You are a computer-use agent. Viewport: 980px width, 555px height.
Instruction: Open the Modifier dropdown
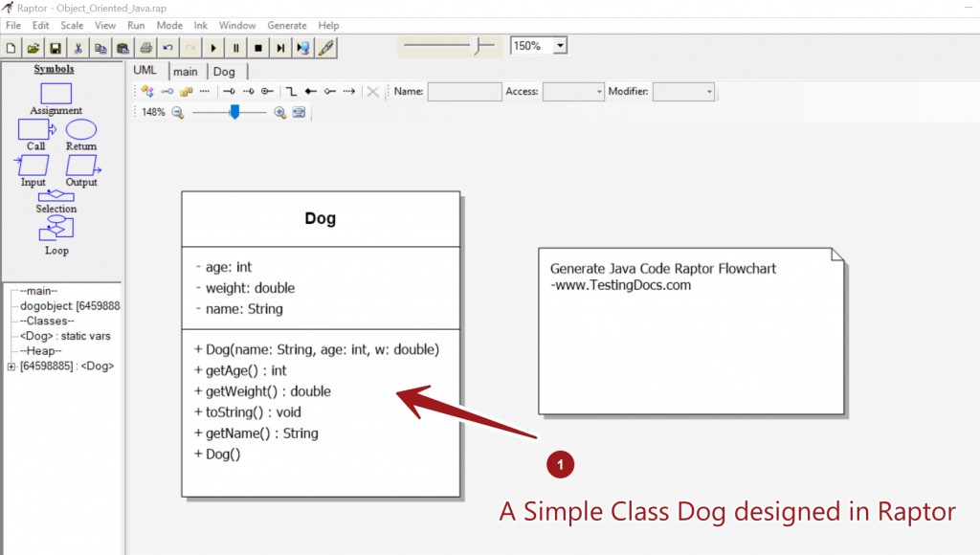pyautogui.click(x=708, y=92)
